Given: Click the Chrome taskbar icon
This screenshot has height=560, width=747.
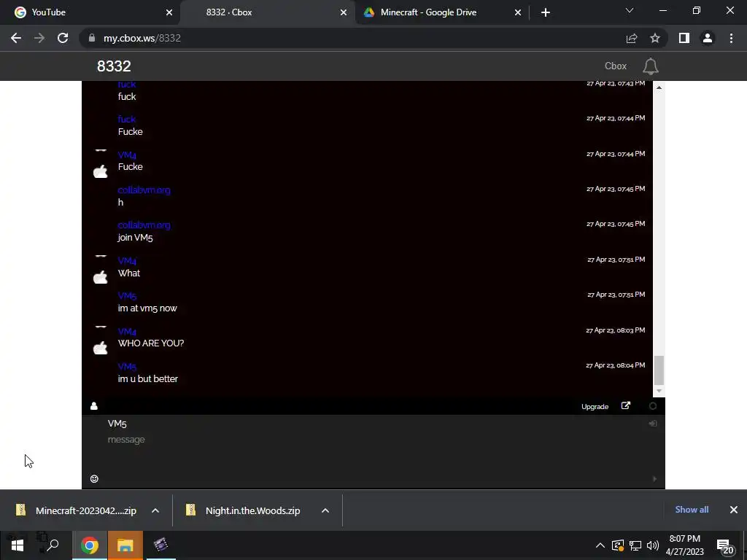Looking at the screenshot, I should click(90, 545).
